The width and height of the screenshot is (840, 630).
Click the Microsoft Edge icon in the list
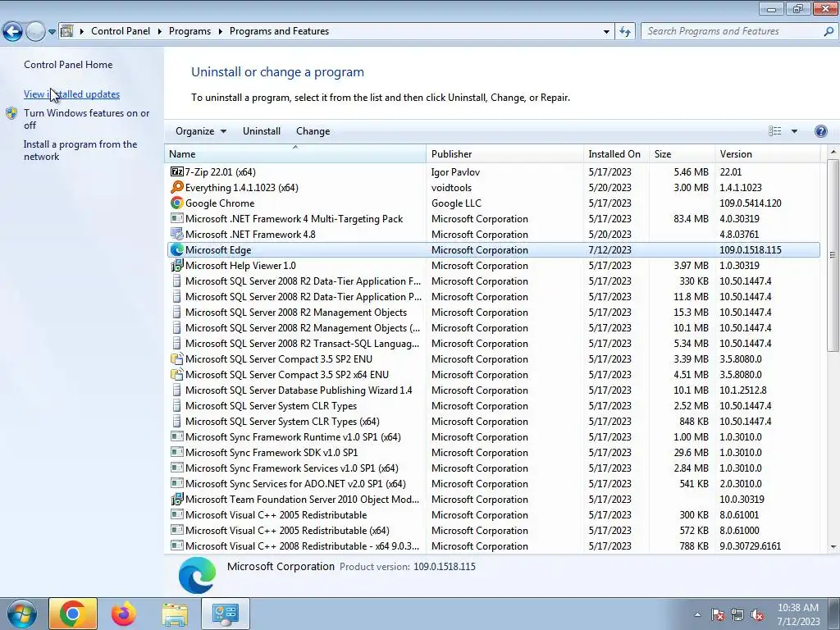click(176, 249)
